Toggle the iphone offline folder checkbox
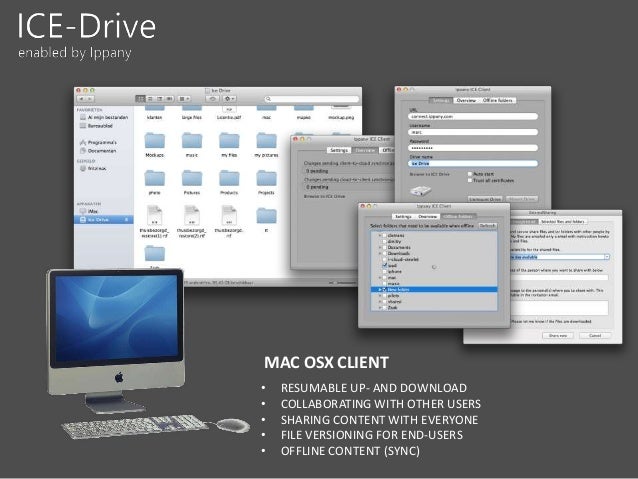Viewport: 638px width, 479px height. 385,271
